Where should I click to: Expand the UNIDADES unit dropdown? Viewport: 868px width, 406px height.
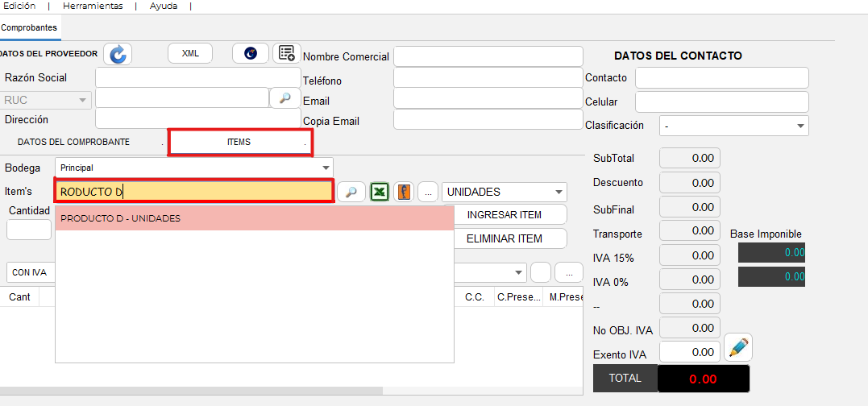click(x=504, y=192)
